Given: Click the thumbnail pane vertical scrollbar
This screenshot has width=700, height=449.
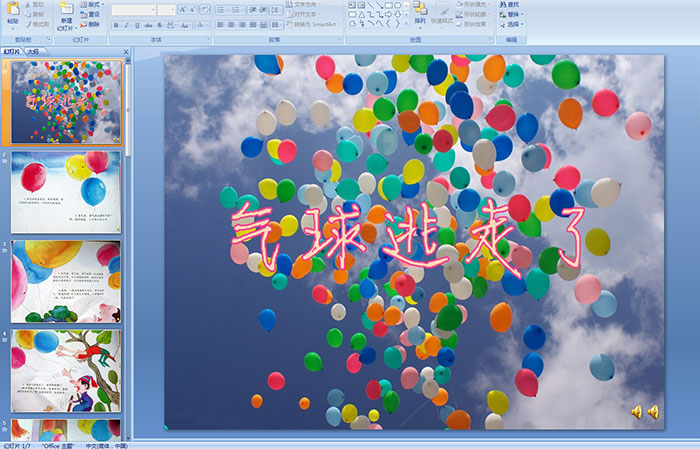Looking at the screenshot, I should [x=128, y=250].
